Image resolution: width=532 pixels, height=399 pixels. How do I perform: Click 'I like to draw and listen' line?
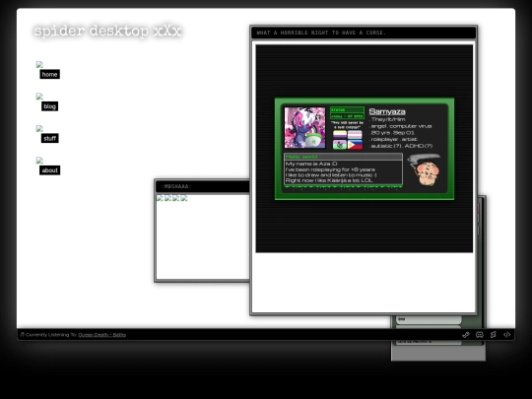click(x=331, y=175)
